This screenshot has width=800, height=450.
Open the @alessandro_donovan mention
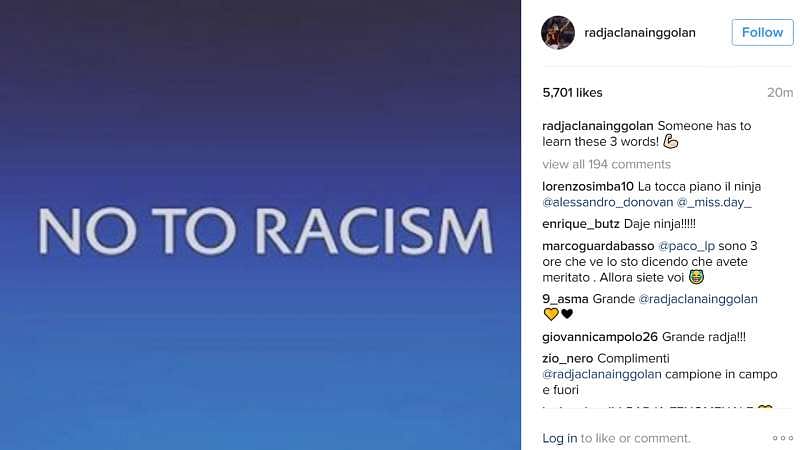[608, 203]
